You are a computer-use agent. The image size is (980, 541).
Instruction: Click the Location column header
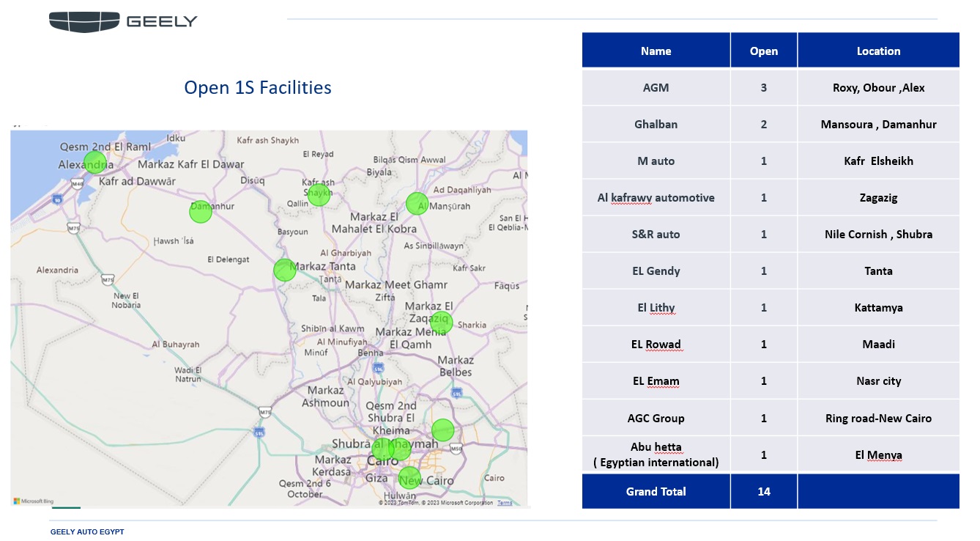(878, 51)
